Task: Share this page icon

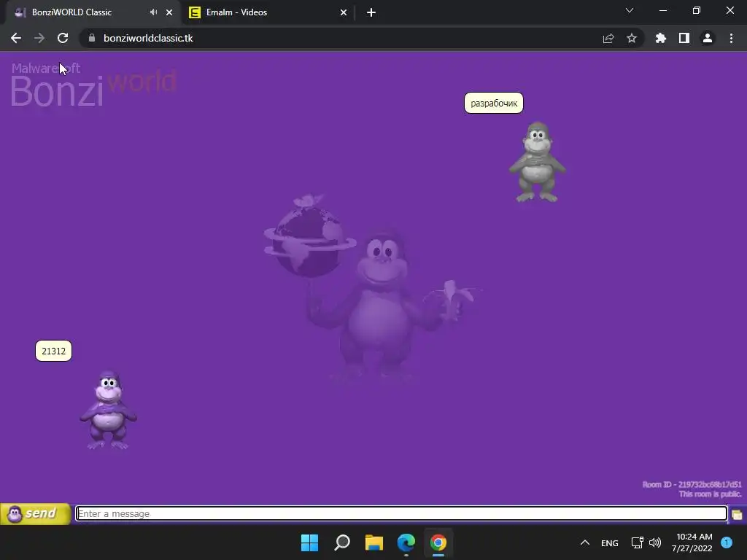Action: [x=608, y=38]
